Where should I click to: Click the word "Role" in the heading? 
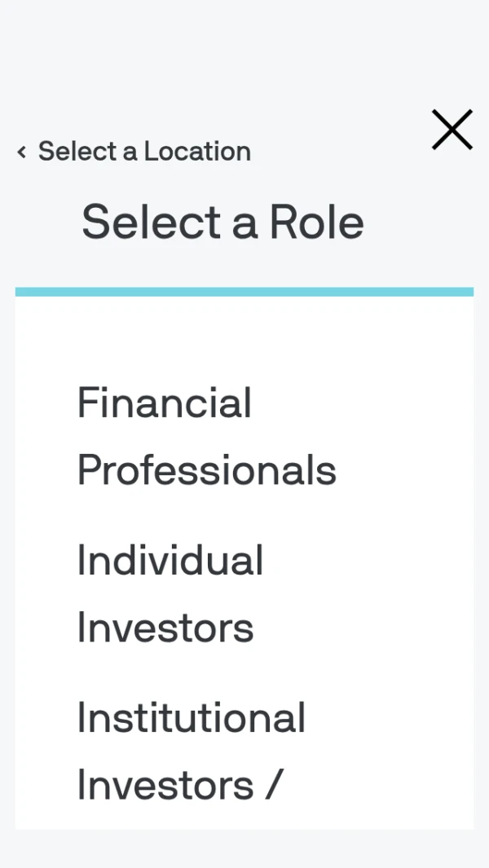click(316, 222)
